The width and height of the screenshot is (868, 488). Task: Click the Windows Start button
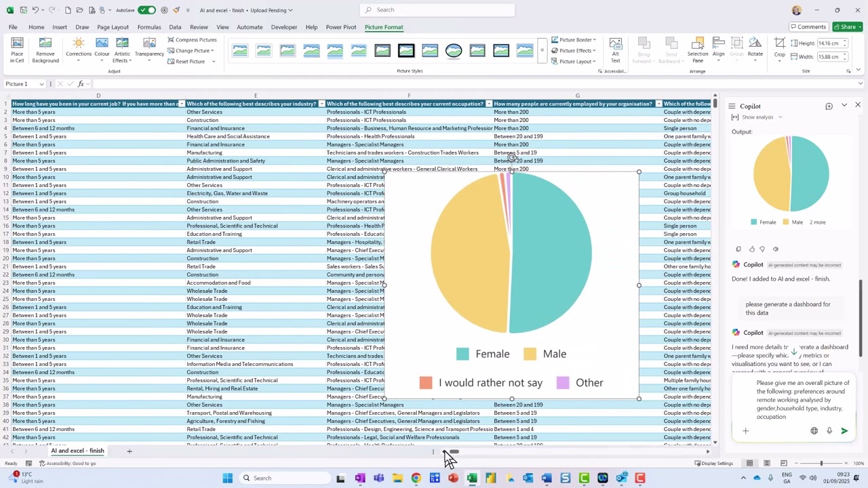228,479
